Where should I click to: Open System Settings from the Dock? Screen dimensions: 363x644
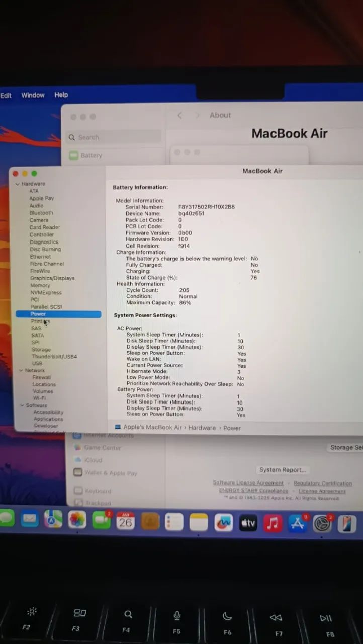click(322, 524)
